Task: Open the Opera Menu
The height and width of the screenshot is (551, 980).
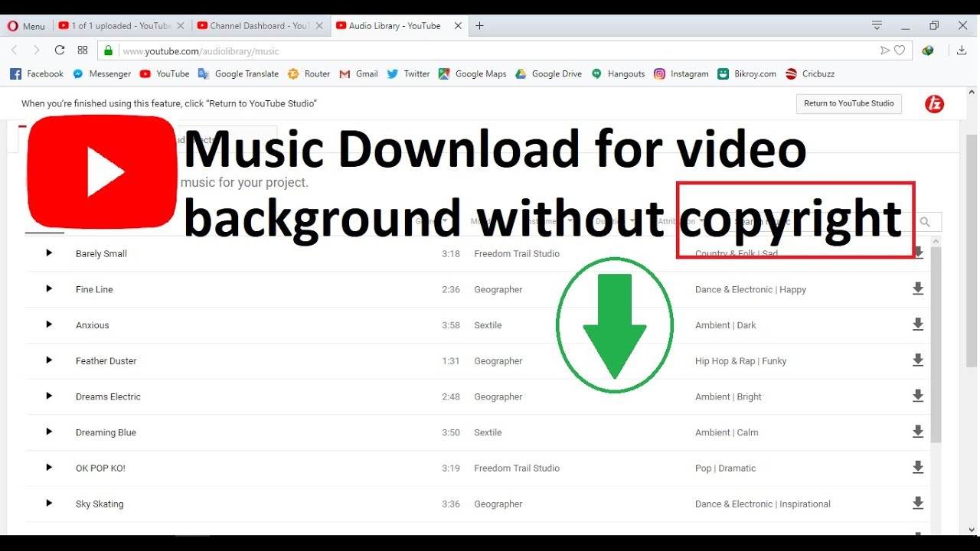Action: coord(27,26)
